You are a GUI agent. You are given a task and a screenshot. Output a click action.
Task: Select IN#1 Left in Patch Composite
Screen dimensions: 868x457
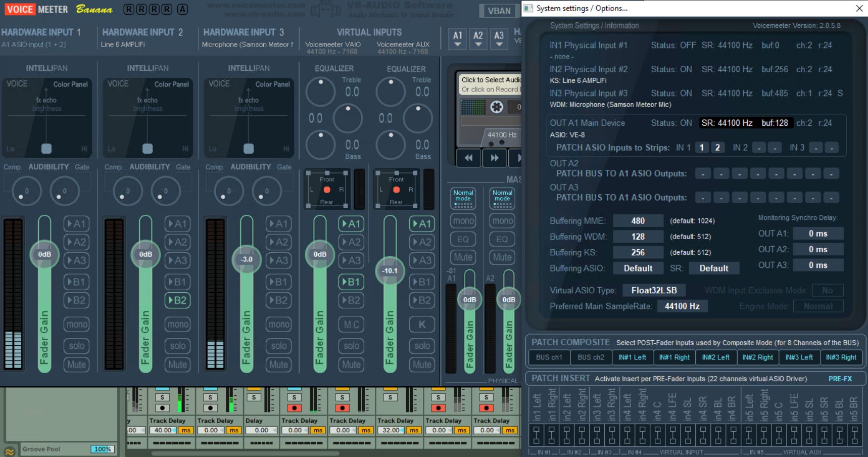(x=633, y=357)
